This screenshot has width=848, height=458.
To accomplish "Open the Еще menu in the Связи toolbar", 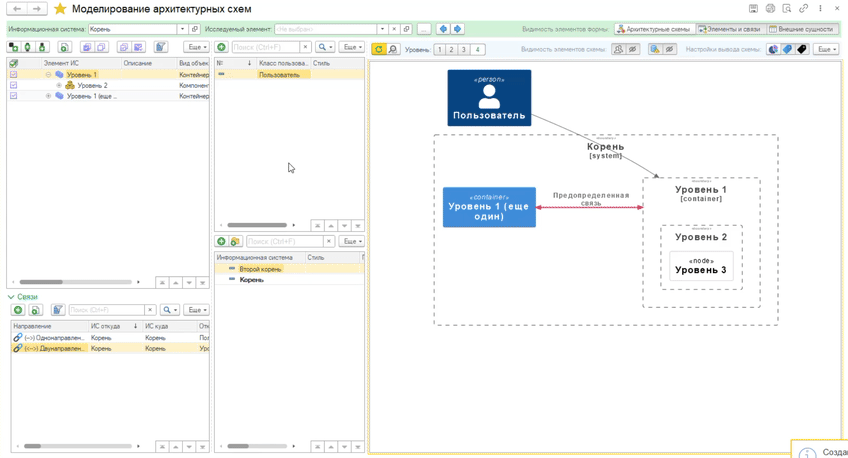I will click(196, 310).
